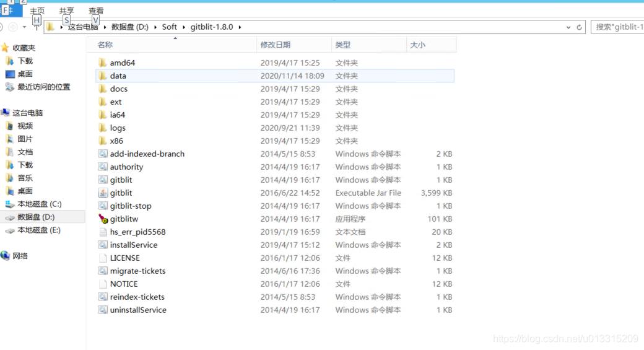
Task: Open the 共享 ribbon tab
Action: point(66,11)
